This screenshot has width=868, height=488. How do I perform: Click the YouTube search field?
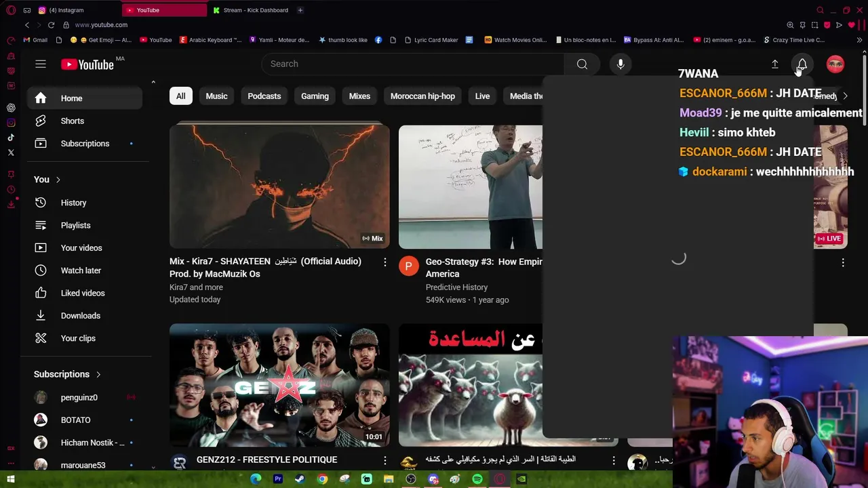click(x=412, y=64)
